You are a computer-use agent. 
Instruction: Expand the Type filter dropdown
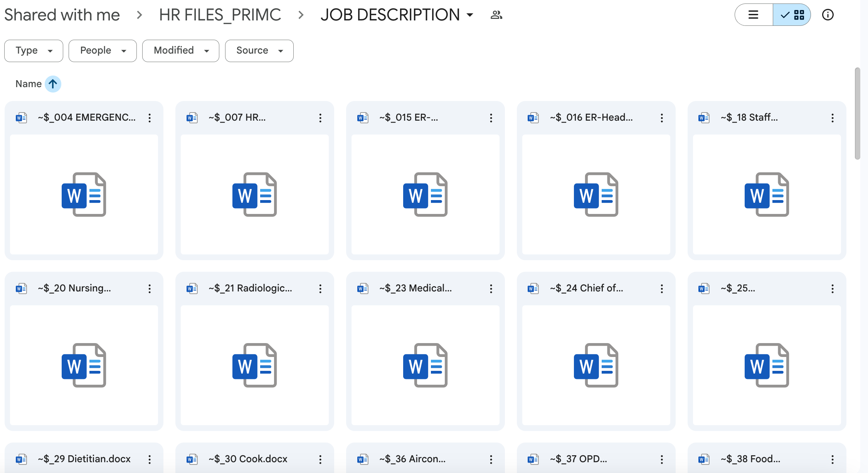click(x=34, y=50)
